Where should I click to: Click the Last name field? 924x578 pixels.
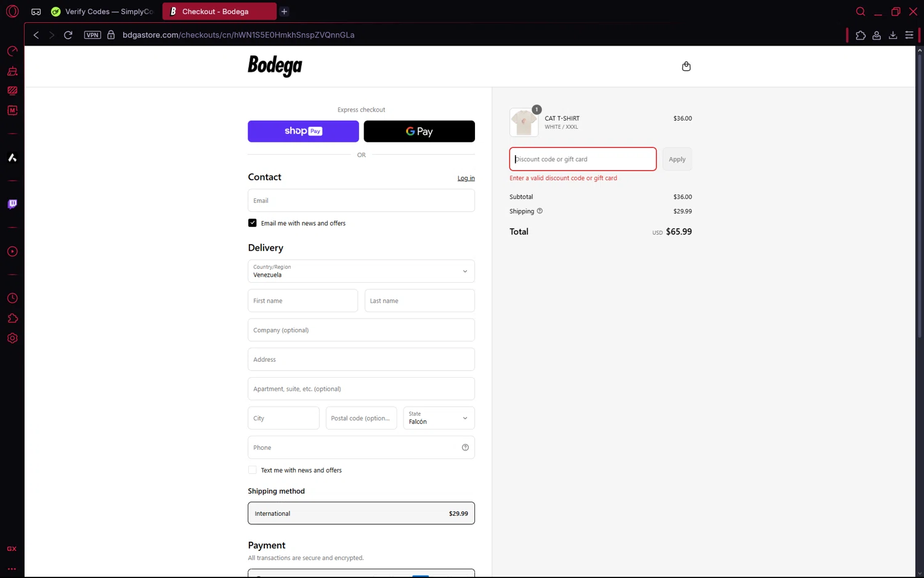pos(419,301)
